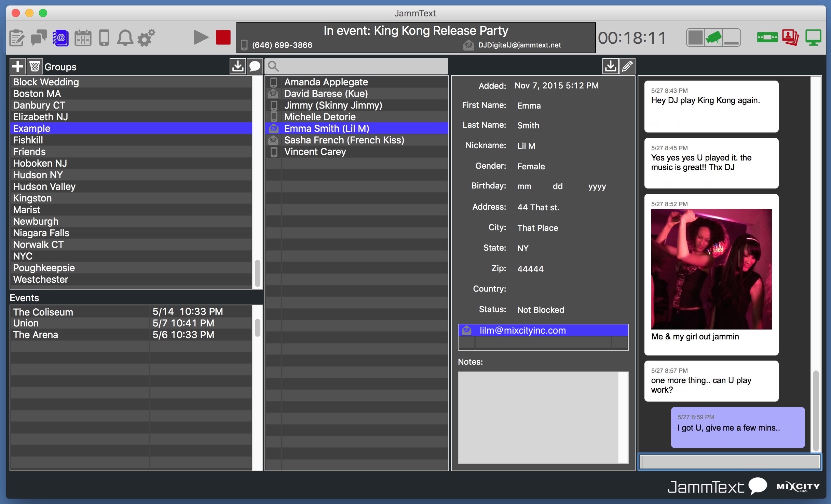The width and height of the screenshot is (831, 504).
Task: Open the gears settings icon
Action: [x=146, y=38]
